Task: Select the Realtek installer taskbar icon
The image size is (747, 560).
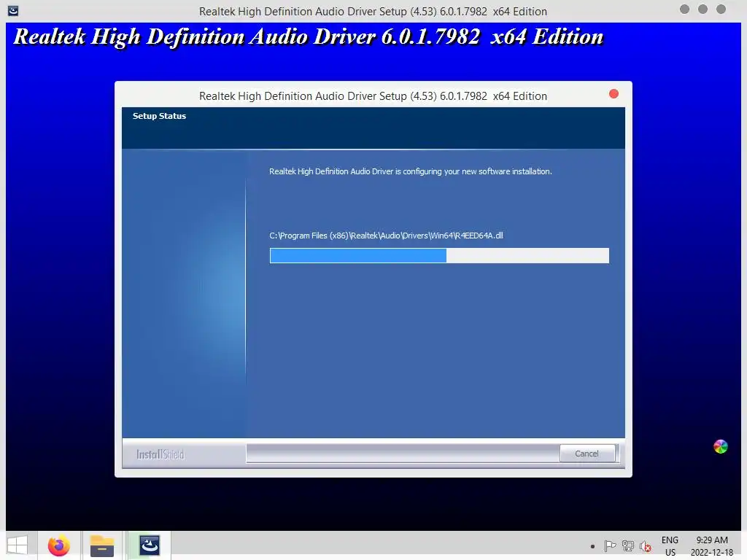Action: click(149, 545)
